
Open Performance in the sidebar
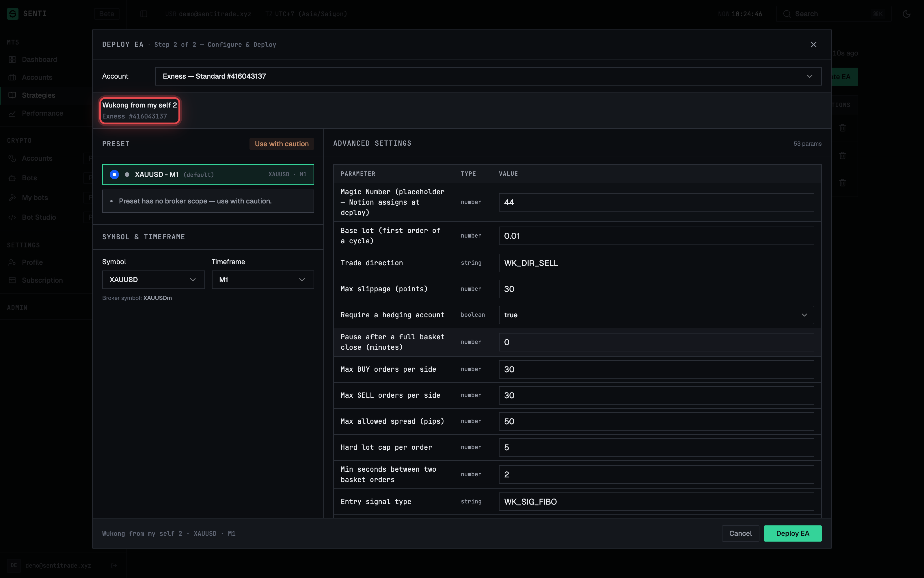point(42,113)
